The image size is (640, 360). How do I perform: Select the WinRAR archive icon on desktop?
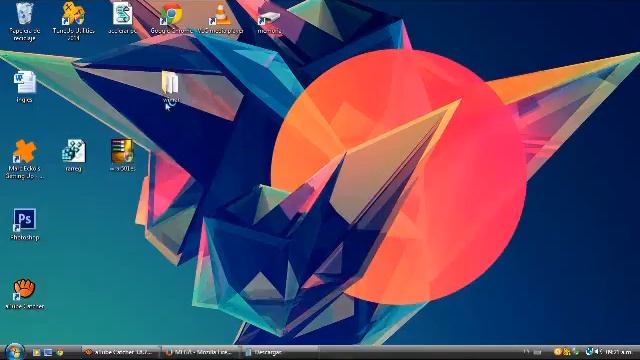tap(122, 155)
